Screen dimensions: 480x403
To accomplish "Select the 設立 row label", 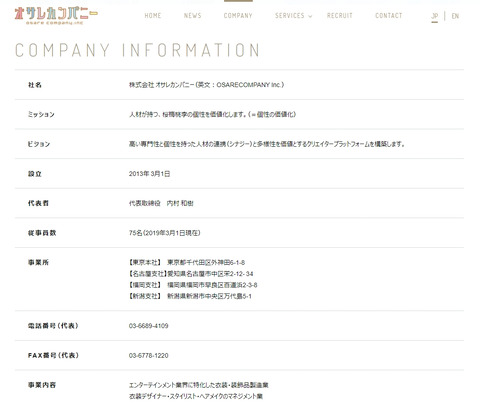I will tap(35, 174).
